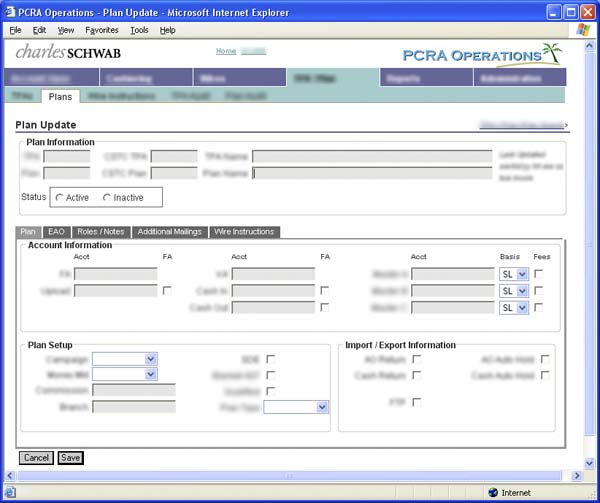Toggle the FTP checkbox
Image resolution: width=600 pixels, height=503 pixels.
417,402
